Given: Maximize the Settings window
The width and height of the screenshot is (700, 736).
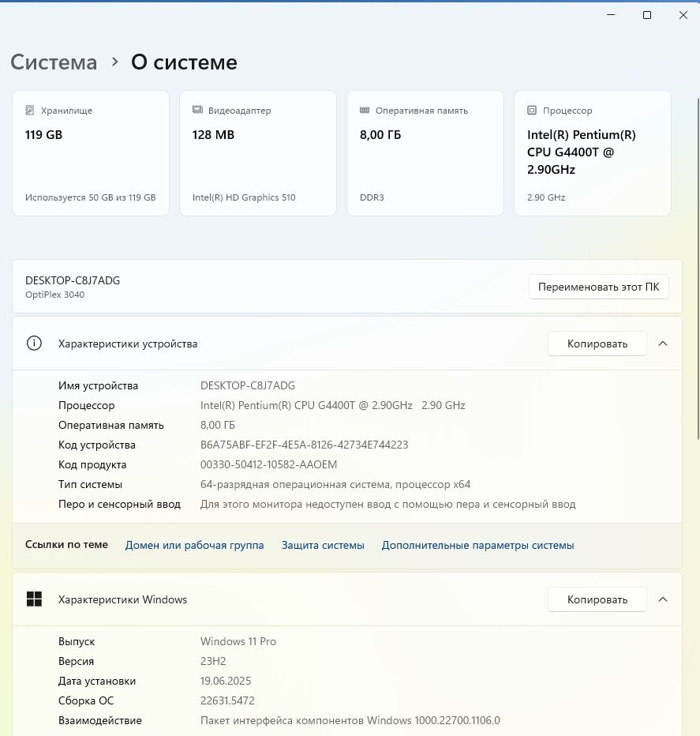Looking at the screenshot, I should 647,15.
